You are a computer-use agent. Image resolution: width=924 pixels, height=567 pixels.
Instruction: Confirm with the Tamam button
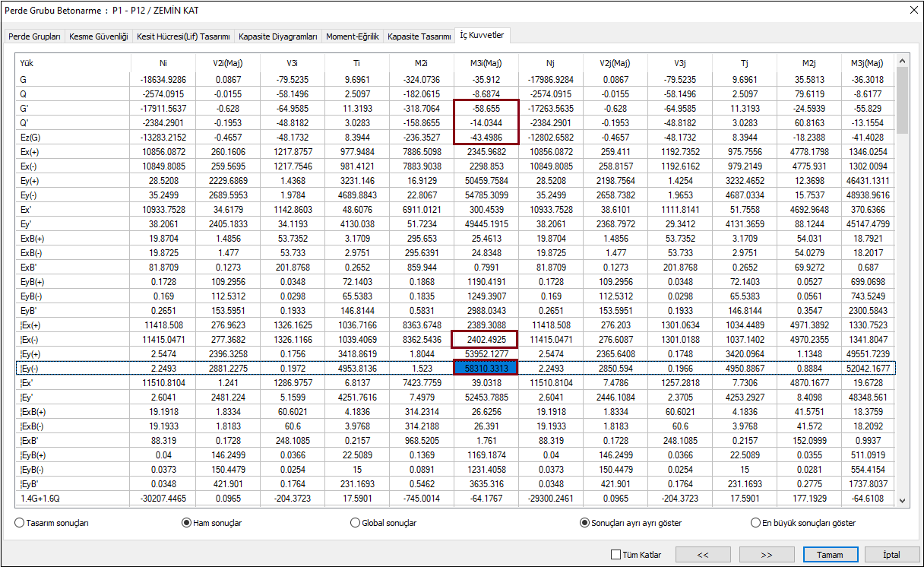coord(830,555)
